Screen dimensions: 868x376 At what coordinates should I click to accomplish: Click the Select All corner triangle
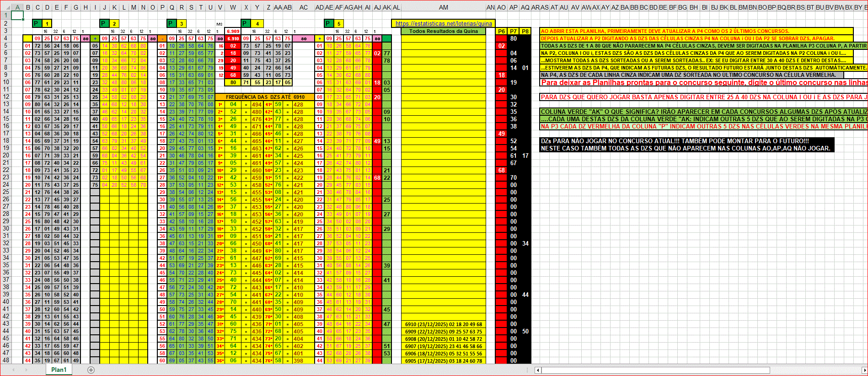tap(5, 7)
